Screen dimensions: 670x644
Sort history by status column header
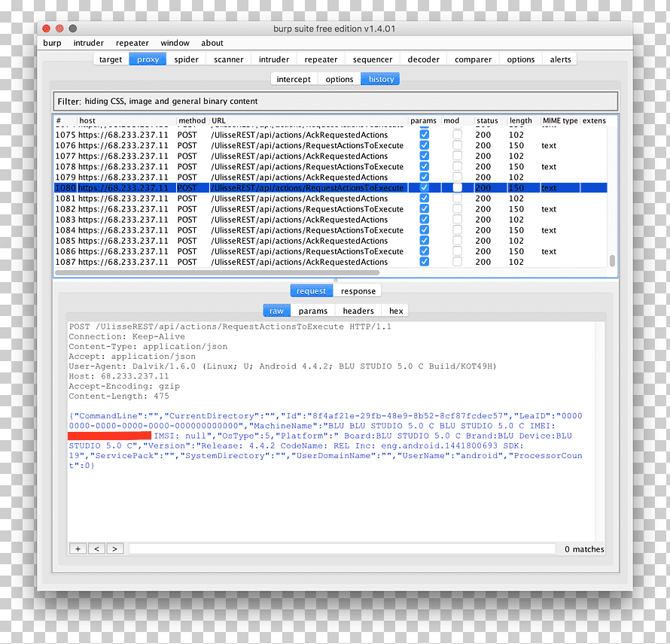[x=490, y=120]
